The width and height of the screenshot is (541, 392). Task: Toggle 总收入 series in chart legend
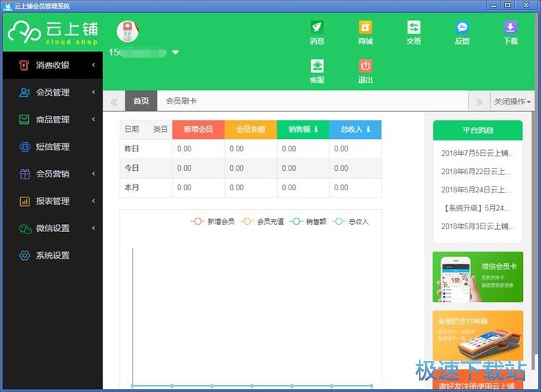351,221
